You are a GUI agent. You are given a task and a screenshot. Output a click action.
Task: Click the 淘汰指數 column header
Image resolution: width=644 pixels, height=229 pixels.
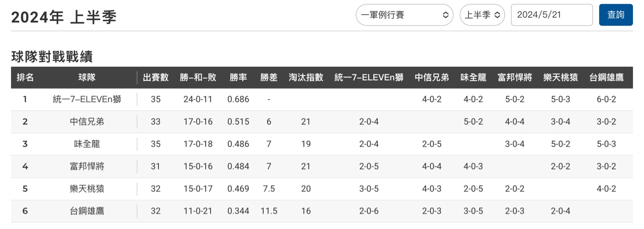[306, 78]
